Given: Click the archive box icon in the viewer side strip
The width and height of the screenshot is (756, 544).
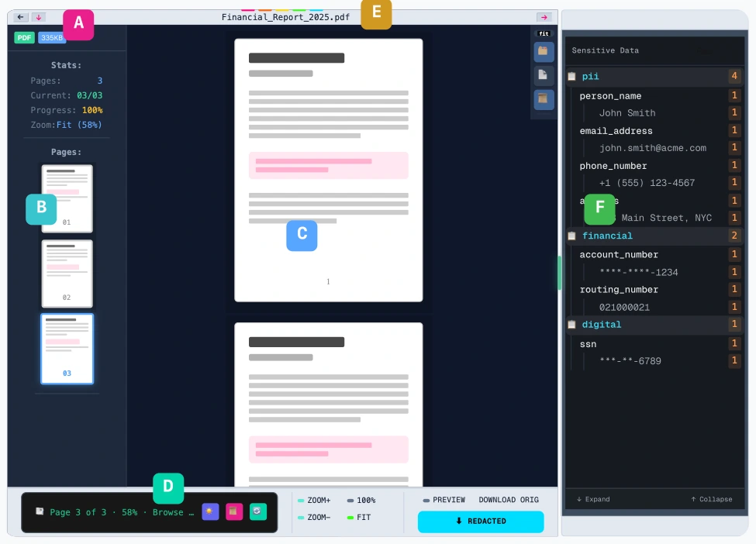Looking at the screenshot, I should tap(544, 99).
